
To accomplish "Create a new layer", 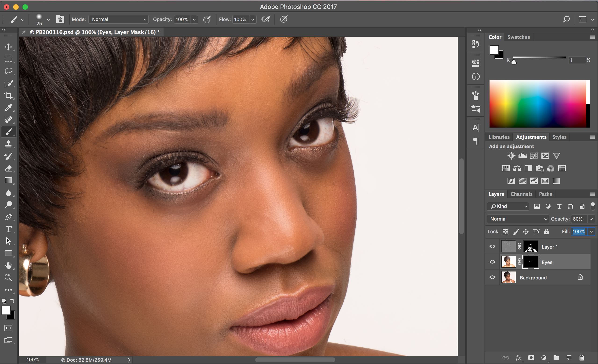I will point(569,358).
